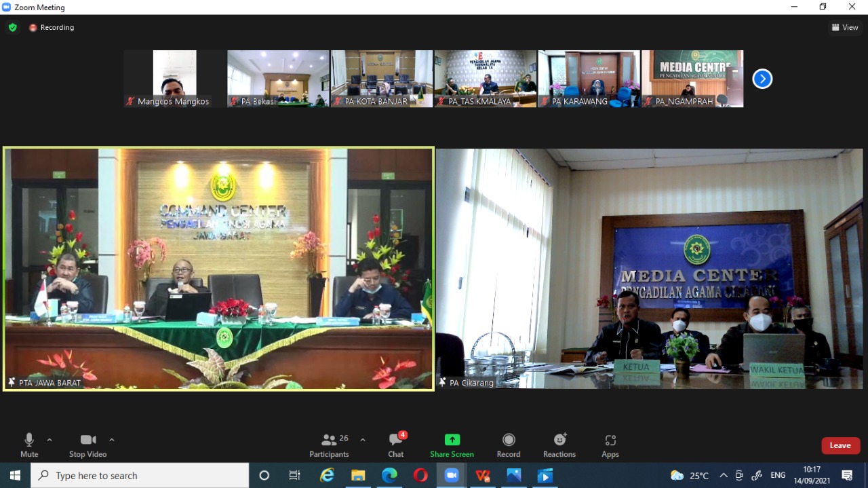This screenshot has width=868, height=488.
Task: Focus the Windows taskbar search box
Action: pos(140,476)
